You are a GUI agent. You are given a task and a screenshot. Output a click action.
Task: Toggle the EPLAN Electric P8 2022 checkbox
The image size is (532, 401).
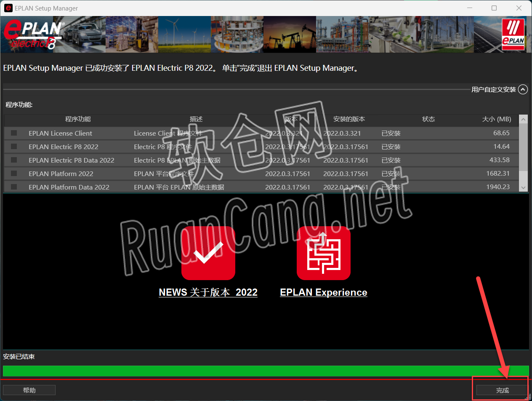pos(14,147)
